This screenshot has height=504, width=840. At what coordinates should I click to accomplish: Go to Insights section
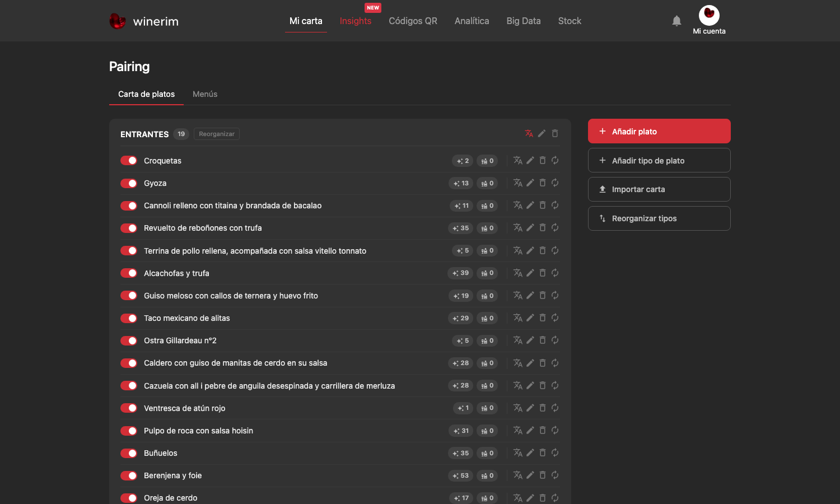pyautogui.click(x=356, y=21)
